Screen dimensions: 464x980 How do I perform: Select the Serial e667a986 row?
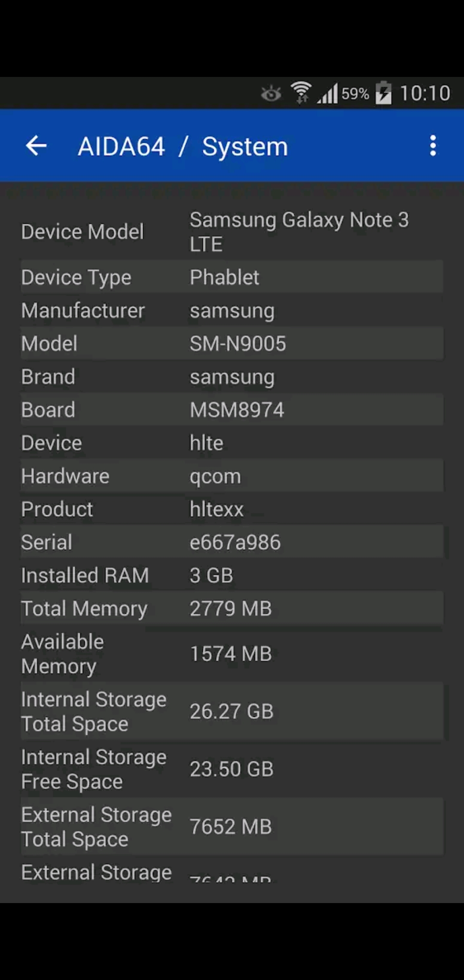coord(232,542)
